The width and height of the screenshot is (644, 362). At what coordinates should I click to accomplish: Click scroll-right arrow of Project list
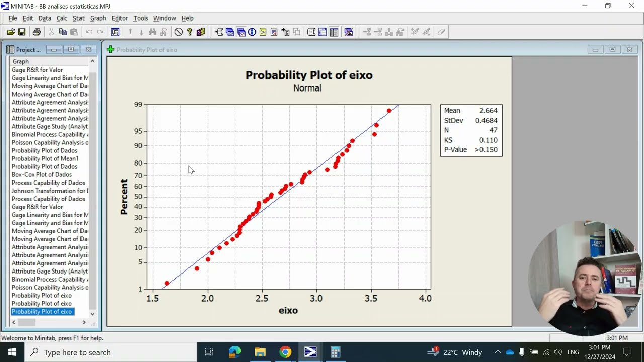click(x=84, y=322)
